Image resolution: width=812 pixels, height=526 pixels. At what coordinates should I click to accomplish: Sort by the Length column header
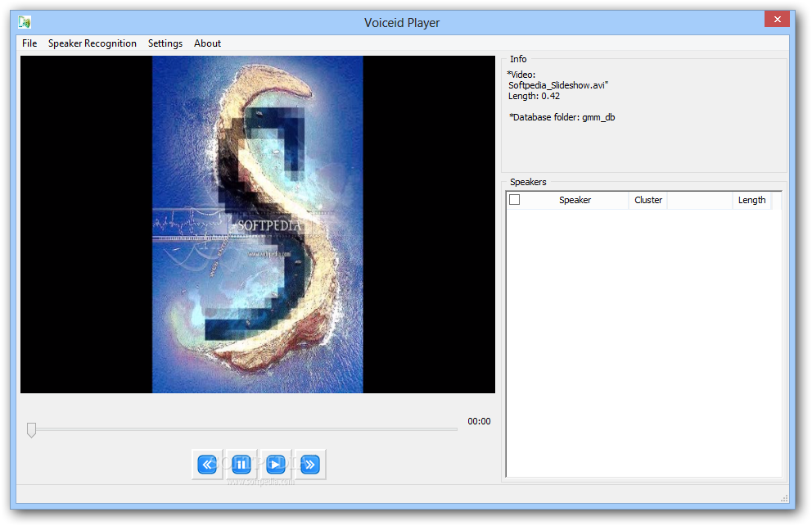[751, 200]
